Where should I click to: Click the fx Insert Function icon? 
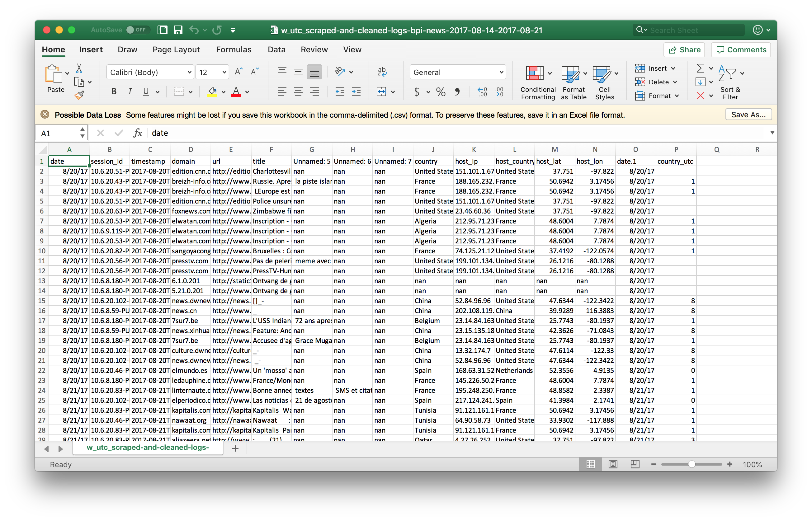point(137,133)
